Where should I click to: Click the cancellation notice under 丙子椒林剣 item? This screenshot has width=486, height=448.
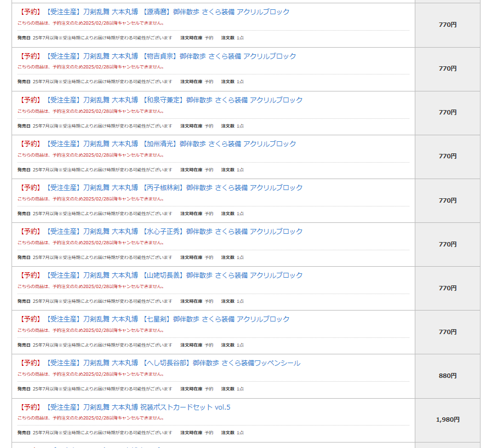tap(91, 199)
